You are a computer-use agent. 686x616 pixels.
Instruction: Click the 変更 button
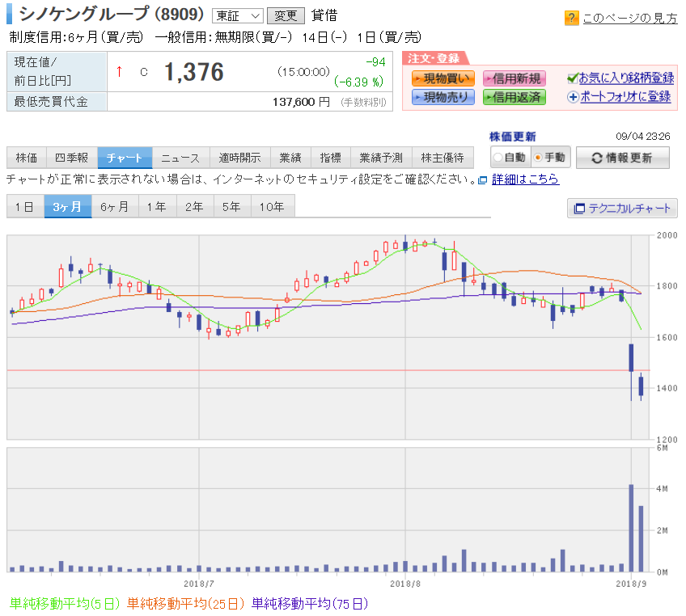286,16
